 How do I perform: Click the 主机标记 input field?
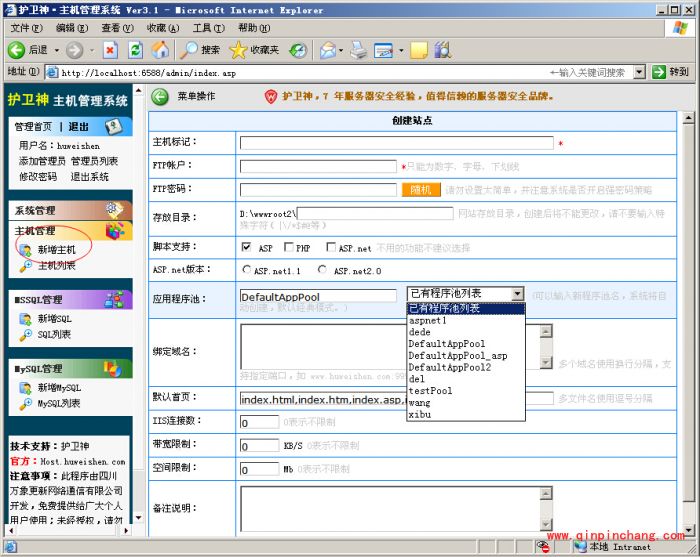[x=397, y=143]
